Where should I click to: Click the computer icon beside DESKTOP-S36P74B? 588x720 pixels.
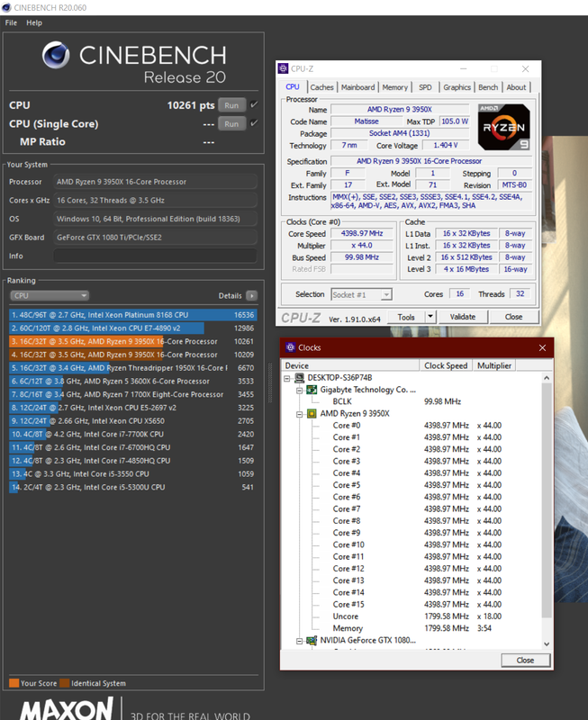(x=300, y=377)
